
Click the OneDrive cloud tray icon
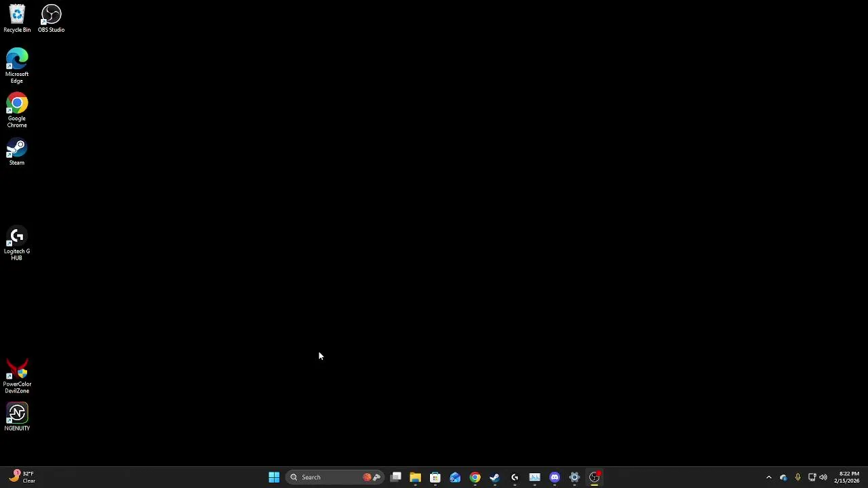point(783,477)
